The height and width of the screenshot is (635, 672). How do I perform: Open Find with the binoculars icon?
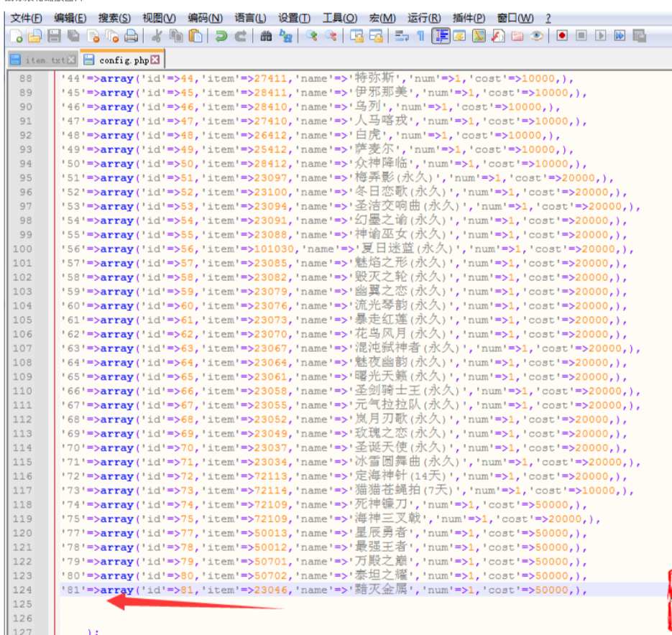point(266,36)
